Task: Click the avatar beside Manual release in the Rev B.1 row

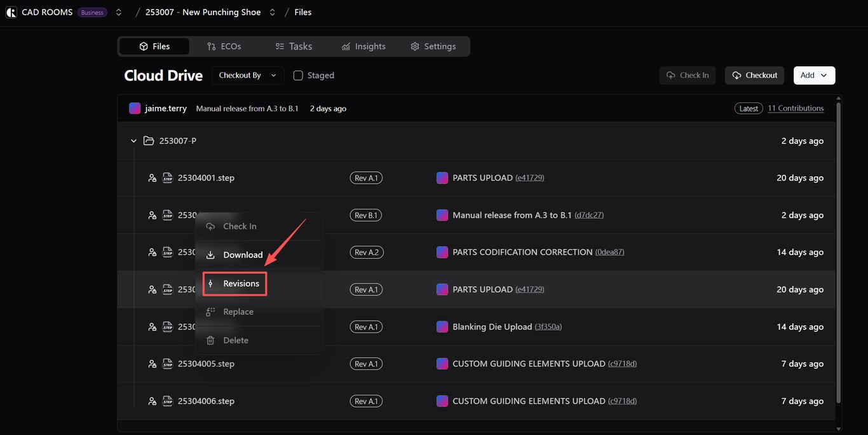Action: click(442, 215)
